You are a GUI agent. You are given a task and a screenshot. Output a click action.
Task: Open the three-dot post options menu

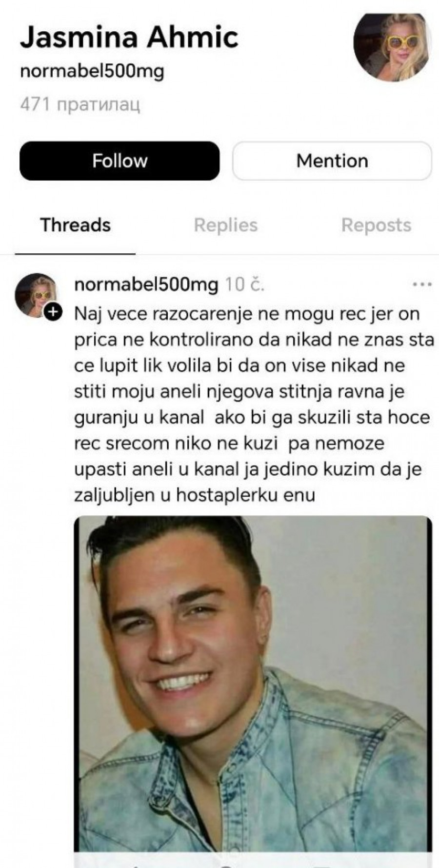pyautogui.click(x=422, y=284)
